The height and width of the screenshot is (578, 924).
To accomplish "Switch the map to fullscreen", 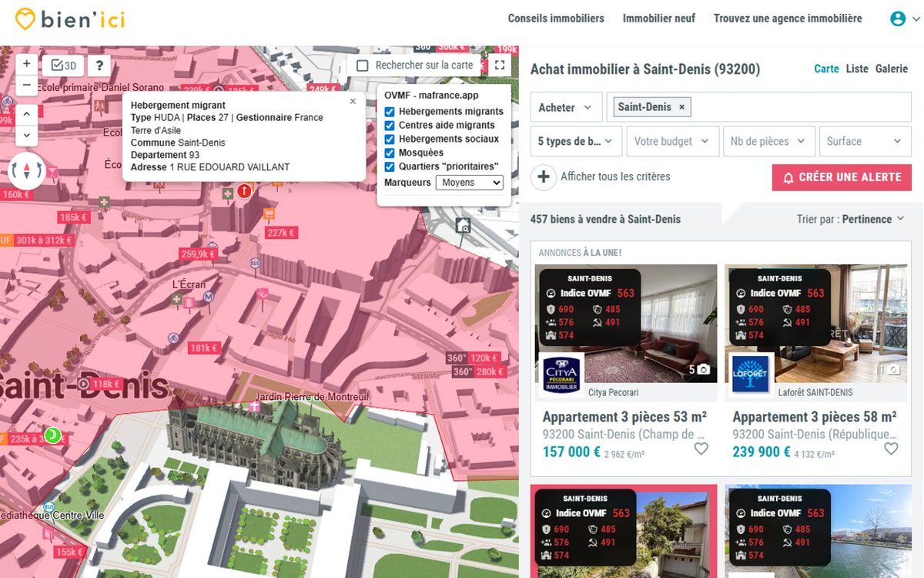I will (x=500, y=66).
